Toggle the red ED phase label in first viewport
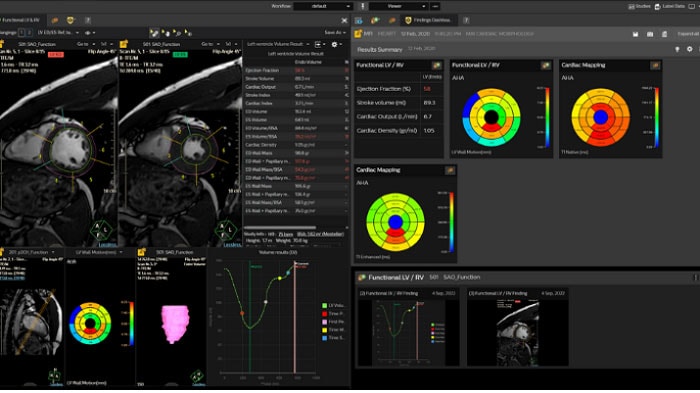 [x=56, y=54]
